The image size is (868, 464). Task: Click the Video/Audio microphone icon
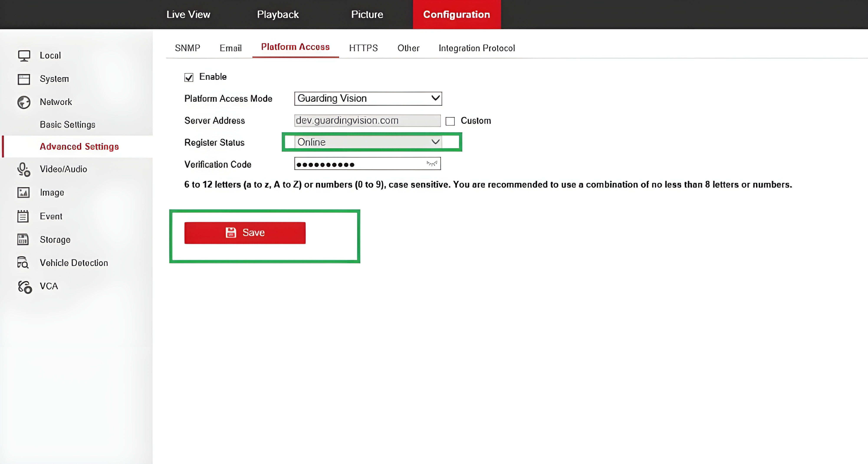(24, 169)
